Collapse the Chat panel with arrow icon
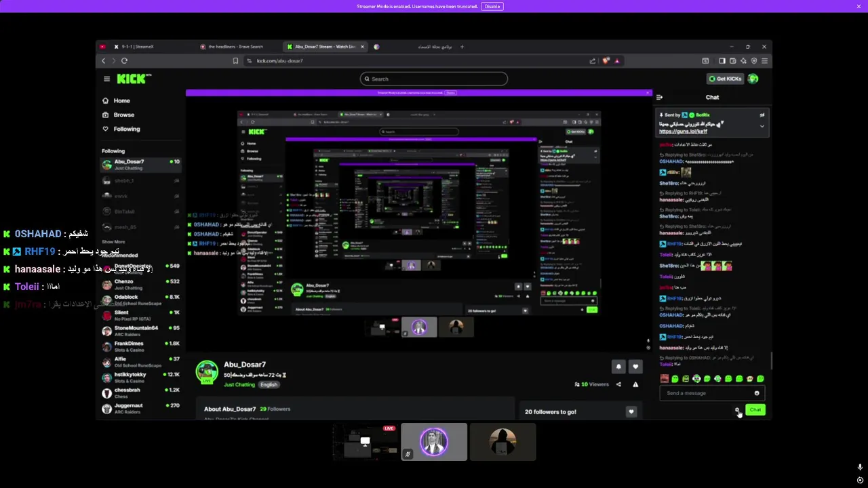 659,97
